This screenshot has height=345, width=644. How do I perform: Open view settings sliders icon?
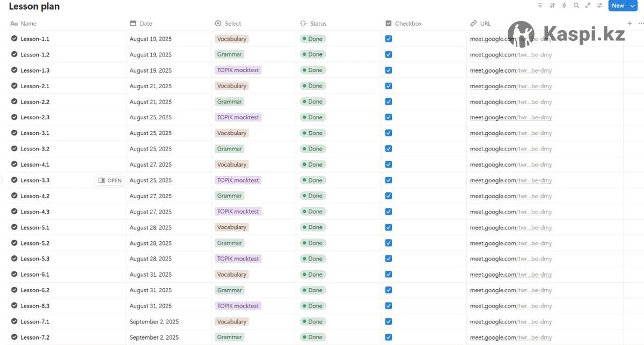599,5
